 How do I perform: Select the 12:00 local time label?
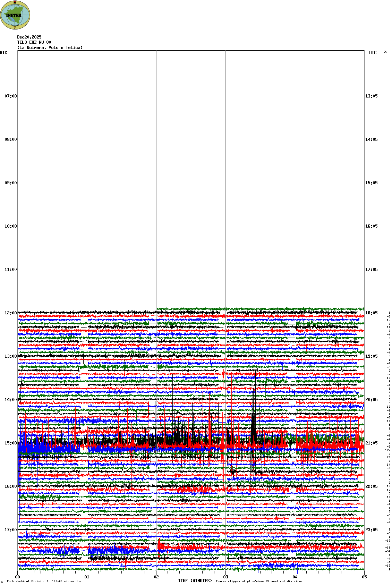pyautogui.click(x=10, y=313)
